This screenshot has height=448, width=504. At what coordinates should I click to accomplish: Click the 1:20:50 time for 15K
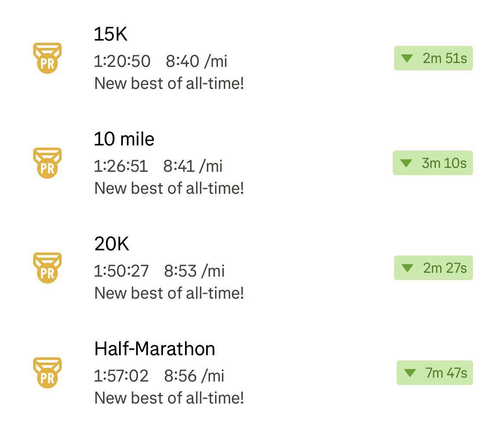(122, 61)
